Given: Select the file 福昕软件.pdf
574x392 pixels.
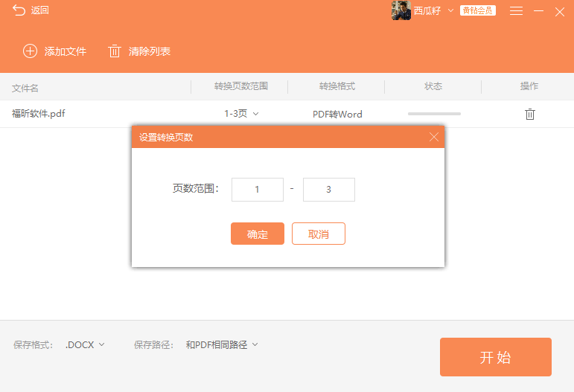Looking at the screenshot, I should pos(39,114).
